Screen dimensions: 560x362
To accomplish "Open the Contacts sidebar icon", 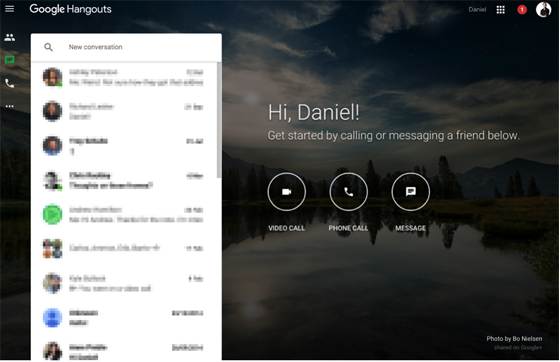I will (10, 37).
